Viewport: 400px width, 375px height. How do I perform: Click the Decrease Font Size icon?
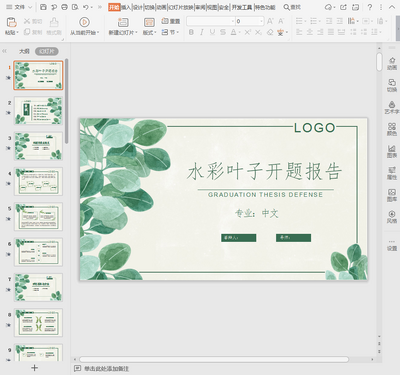pyautogui.click(x=281, y=21)
